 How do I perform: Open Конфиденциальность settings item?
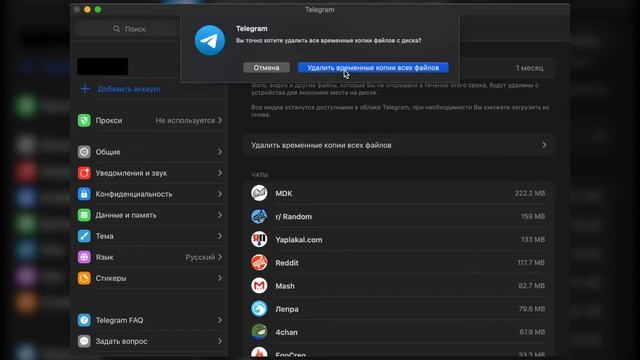(x=150, y=194)
